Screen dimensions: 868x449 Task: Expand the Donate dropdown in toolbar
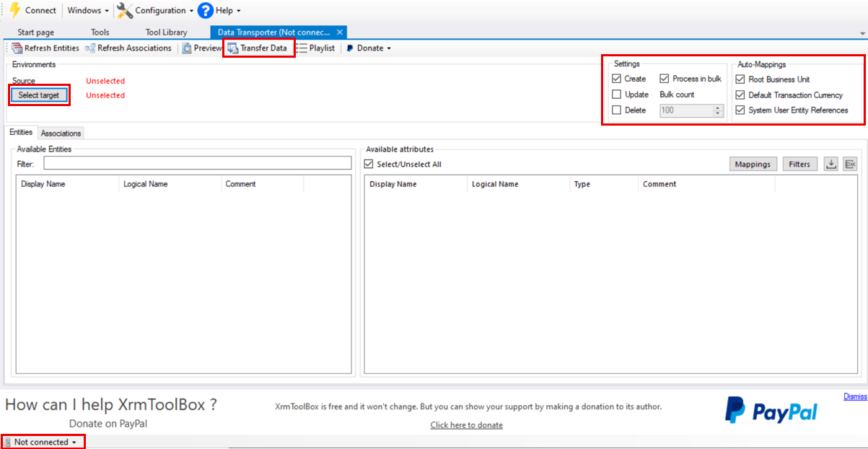tap(389, 48)
